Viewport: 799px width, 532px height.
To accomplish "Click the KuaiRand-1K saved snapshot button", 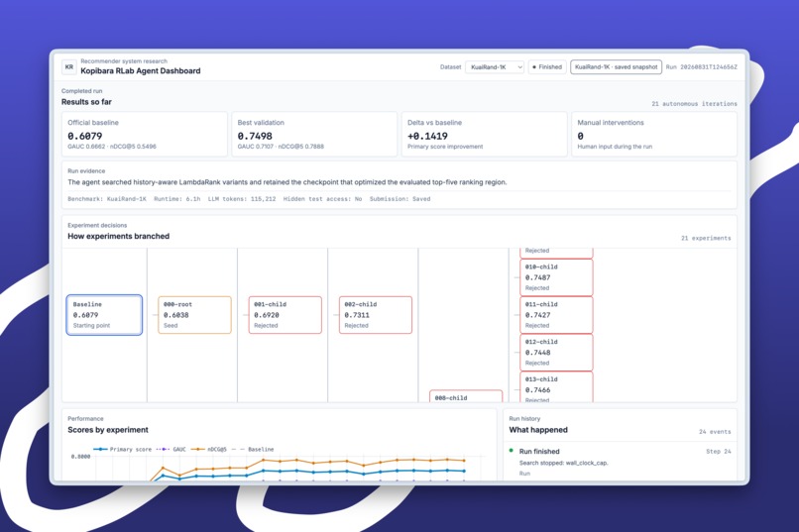I will pos(616,67).
